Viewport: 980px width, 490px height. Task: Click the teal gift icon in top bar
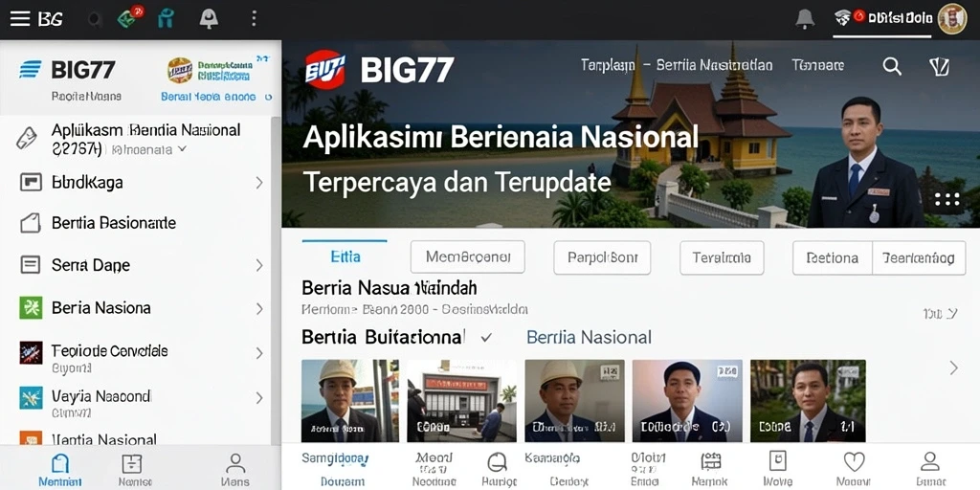[166, 18]
